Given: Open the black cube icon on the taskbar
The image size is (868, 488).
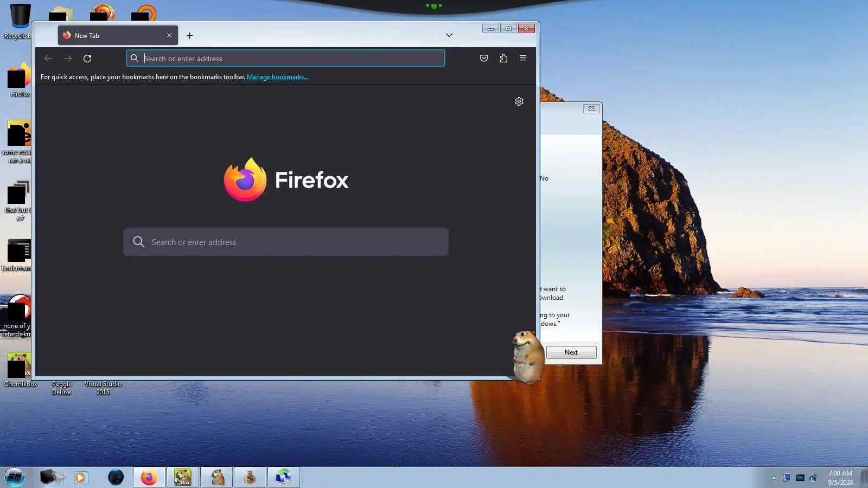Looking at the screenshot, I should tap(52, 477).
